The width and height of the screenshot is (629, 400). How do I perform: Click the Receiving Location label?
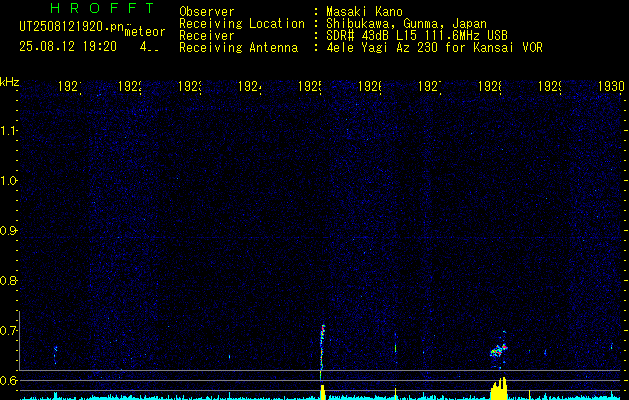click(242, 24)
